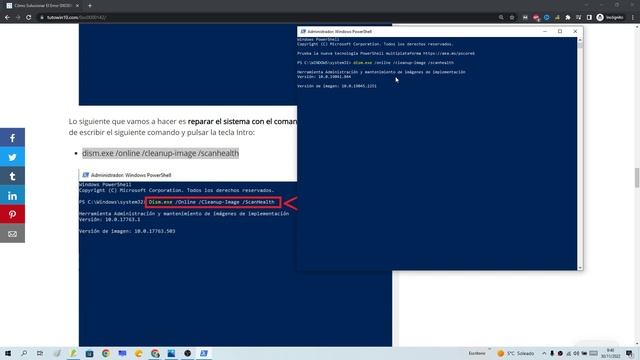Viewport: 640px width, 360px height.
Task: Click the browser forward arrow
Action: coord(18,18)
